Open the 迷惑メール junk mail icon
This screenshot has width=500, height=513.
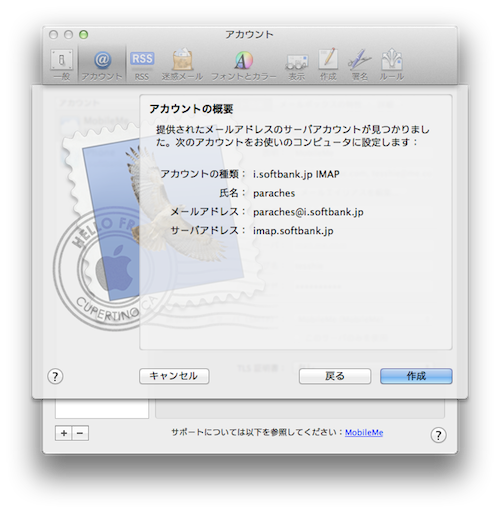[x=182, y=65]
